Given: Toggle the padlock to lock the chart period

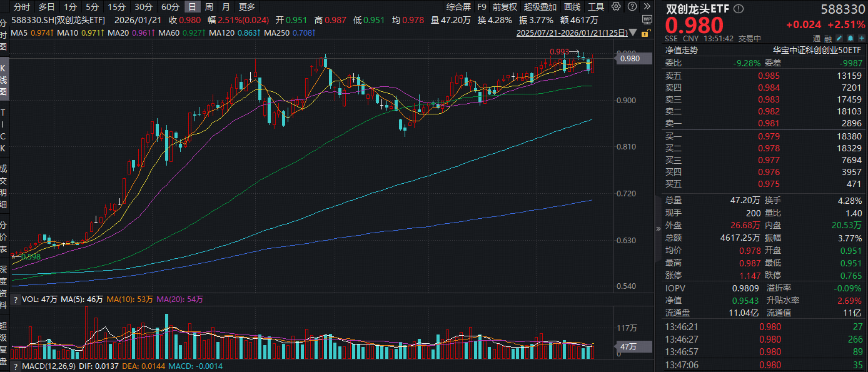Looking at the screenshot, I should [x=647, y=33].
